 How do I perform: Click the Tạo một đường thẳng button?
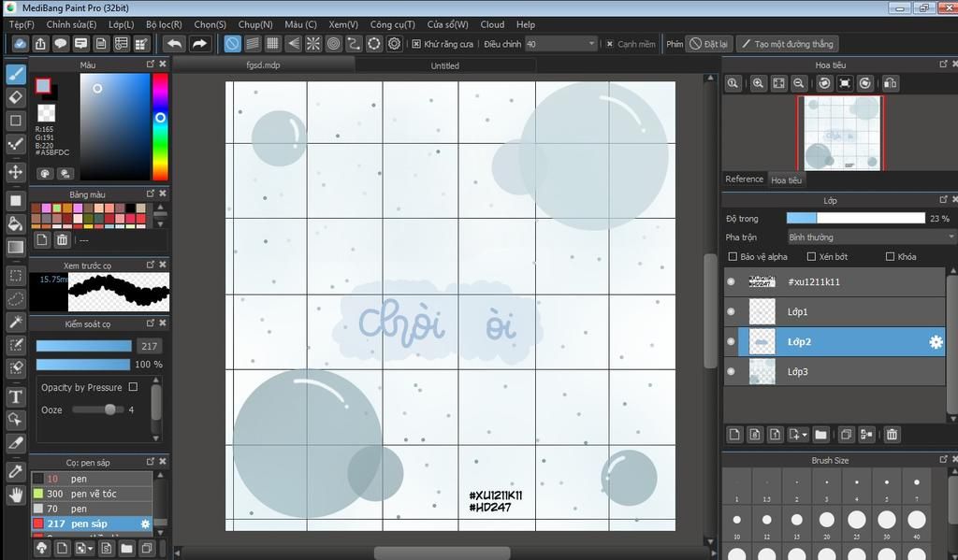[x=787, y=44]
